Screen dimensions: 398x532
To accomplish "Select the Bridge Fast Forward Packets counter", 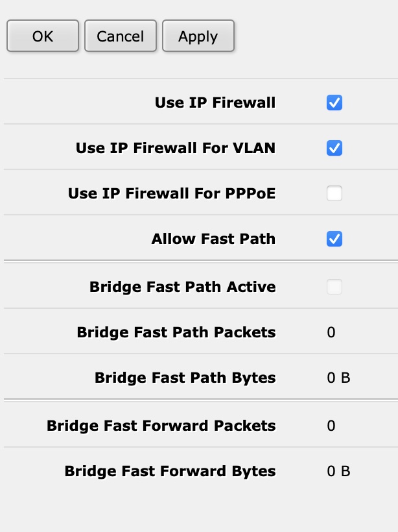I will point(331,426).
